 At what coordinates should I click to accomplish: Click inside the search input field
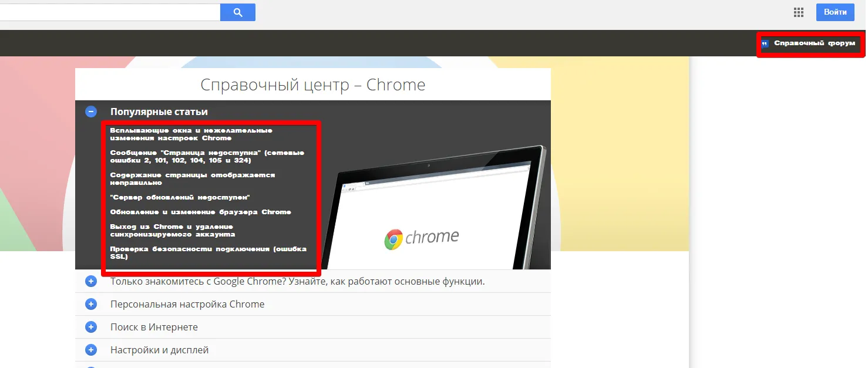(x=110, y=12)
